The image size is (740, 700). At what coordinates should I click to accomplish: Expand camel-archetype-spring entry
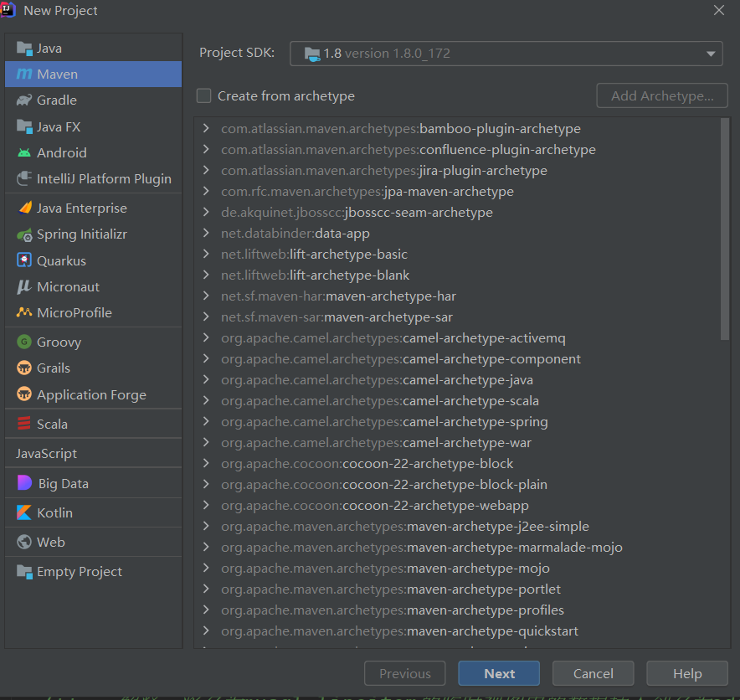206,421
